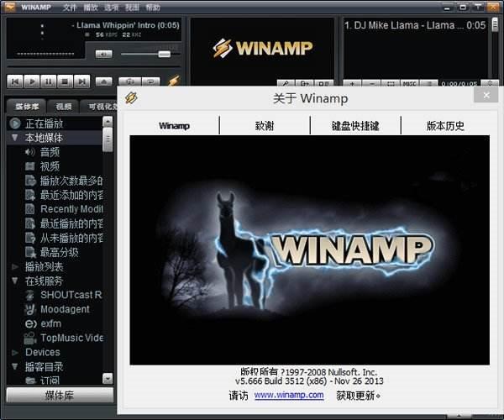Open the 视图 menu
This screenshot has width=504, height=420.
click(x=132, y=7)
